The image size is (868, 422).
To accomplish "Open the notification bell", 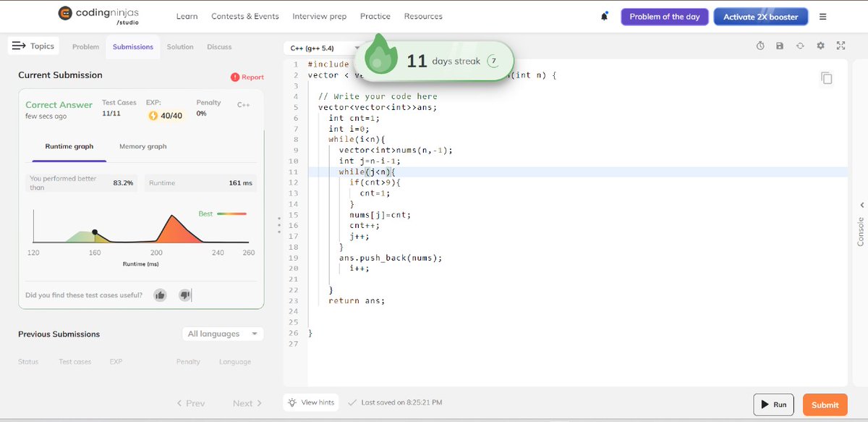I will coord(605,16).
